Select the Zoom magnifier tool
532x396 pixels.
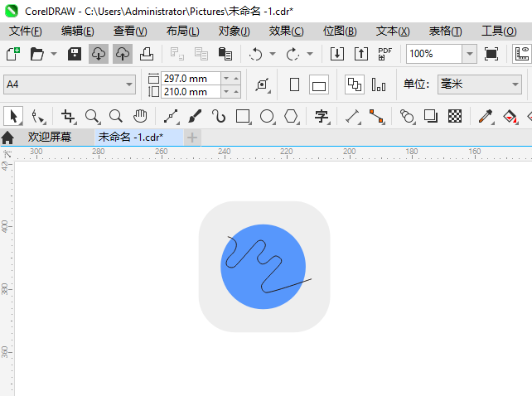[x=92, y=116]
